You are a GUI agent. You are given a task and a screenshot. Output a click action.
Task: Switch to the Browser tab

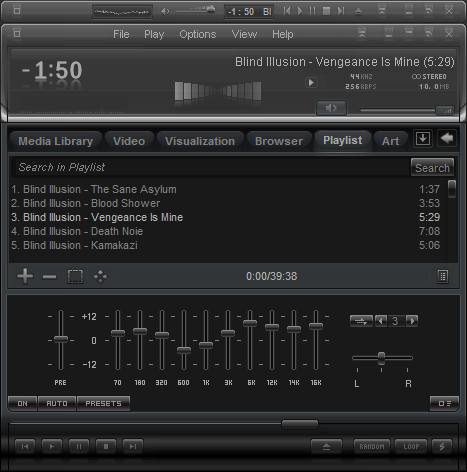coord(279,141)
